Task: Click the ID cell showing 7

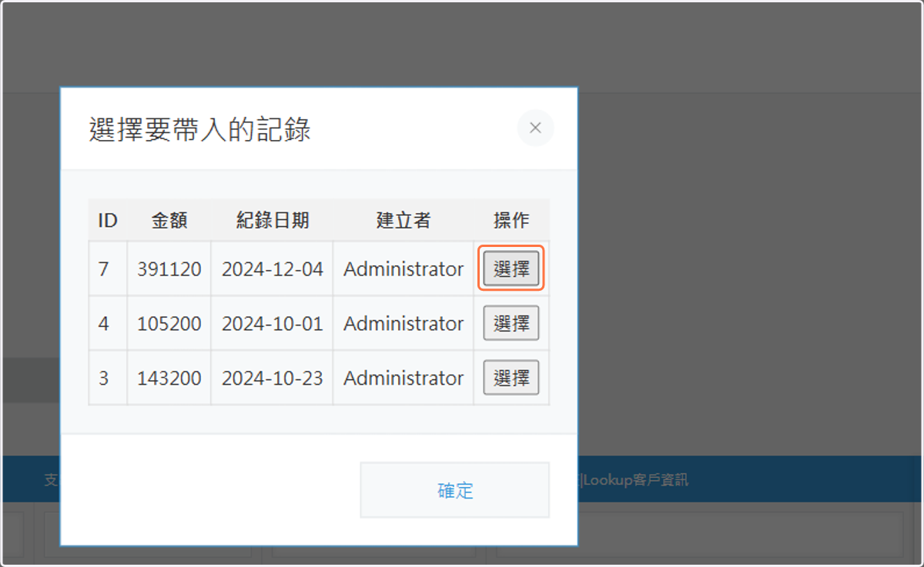Action: click(108, 268)
